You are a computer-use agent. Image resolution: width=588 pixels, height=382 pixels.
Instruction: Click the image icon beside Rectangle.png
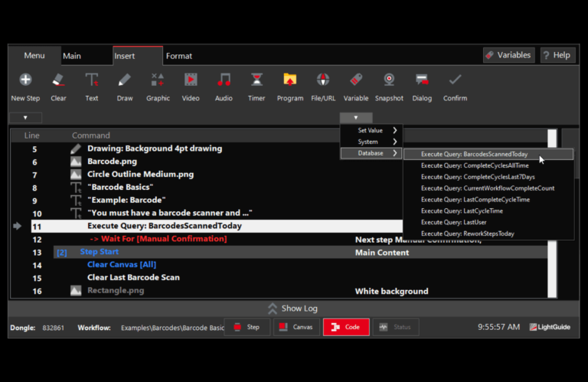pyautogui.click(x=76, y=291)
